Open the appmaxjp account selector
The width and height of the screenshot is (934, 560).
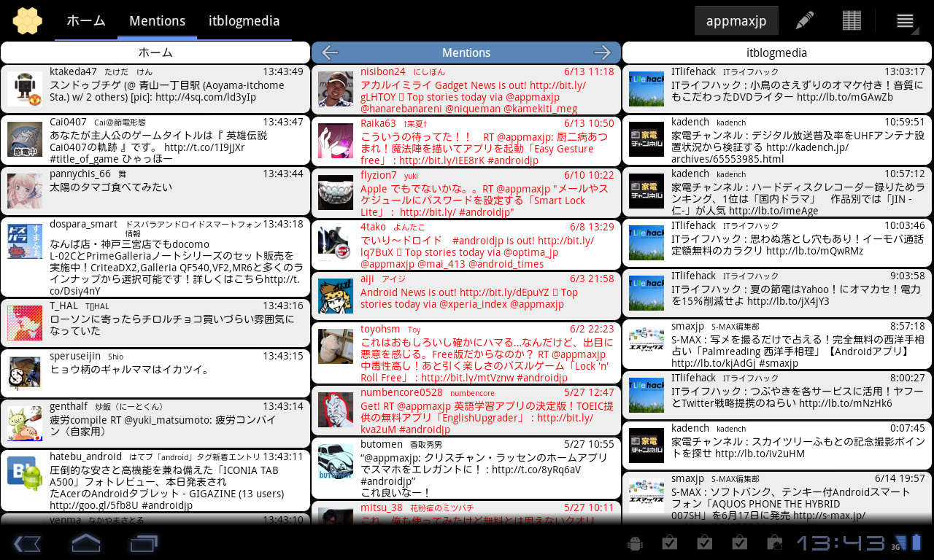pyautogui.click(x=736, y=20)
